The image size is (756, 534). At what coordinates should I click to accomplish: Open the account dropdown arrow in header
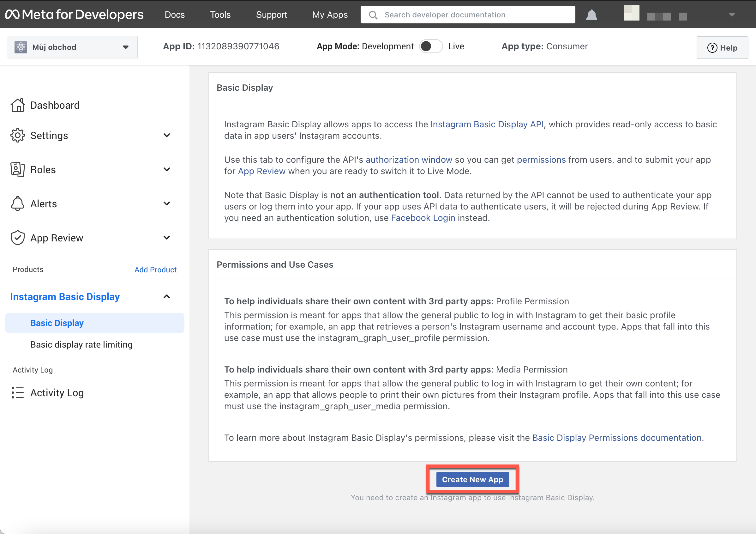click(732, 15)
